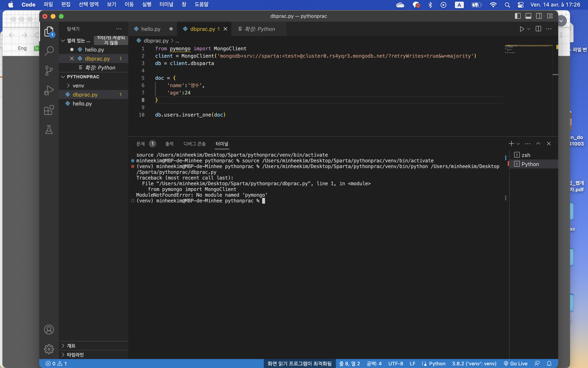588x368 pixels.
Task: Close dbprac.py in open editors list
Action: pos(72,59)
